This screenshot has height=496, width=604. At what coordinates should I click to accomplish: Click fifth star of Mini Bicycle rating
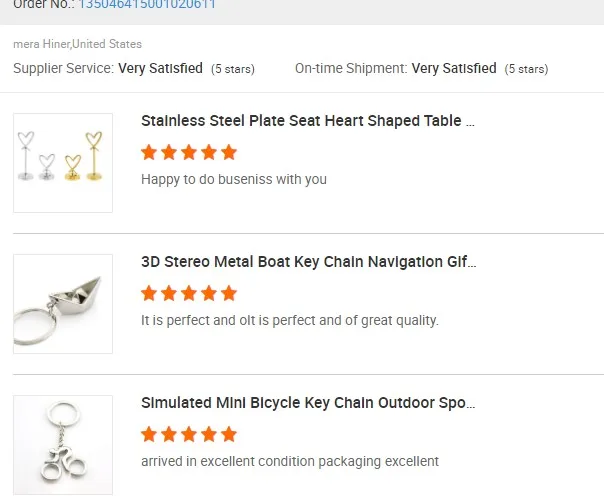[229, 435]
